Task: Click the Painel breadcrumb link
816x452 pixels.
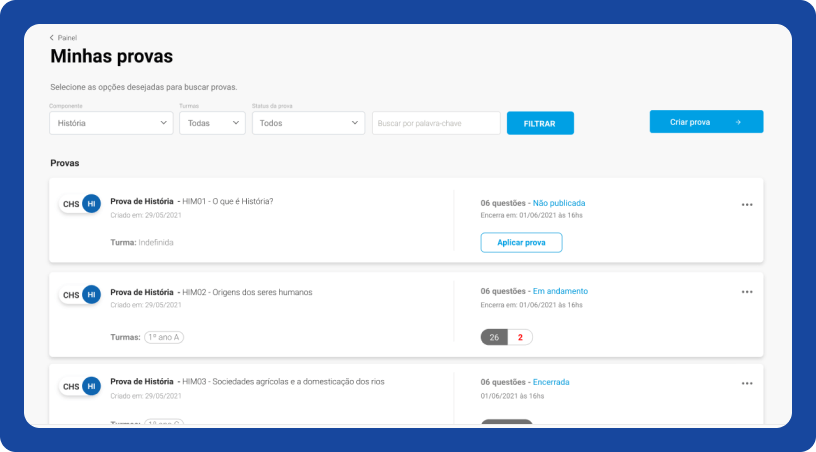Action: (x=67, y=38)
